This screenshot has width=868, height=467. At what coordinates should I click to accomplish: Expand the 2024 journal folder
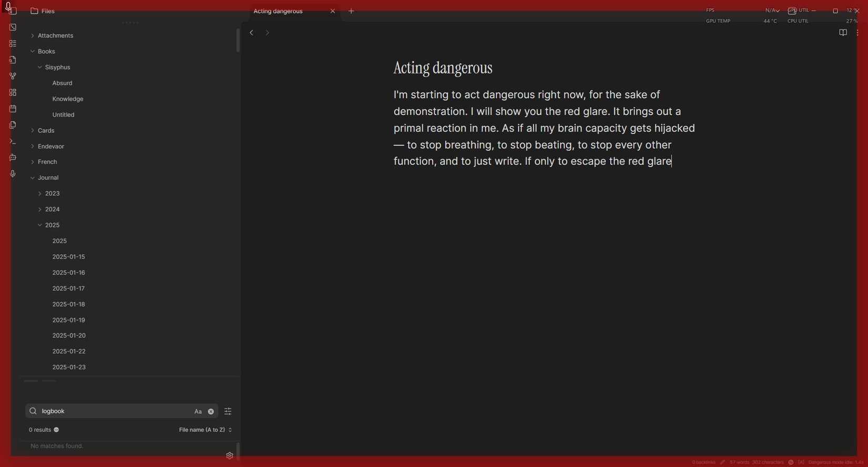click(x=52, y=210)
